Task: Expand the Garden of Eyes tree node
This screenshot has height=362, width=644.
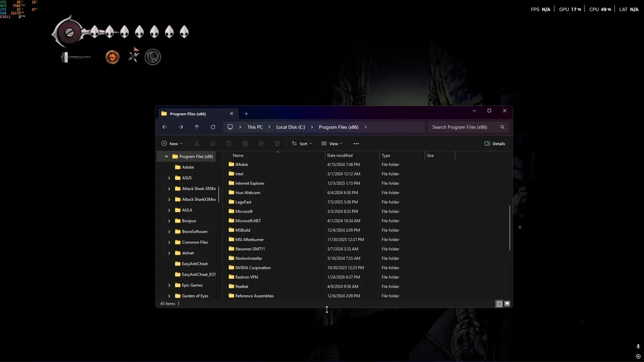Action: (170, 296)
